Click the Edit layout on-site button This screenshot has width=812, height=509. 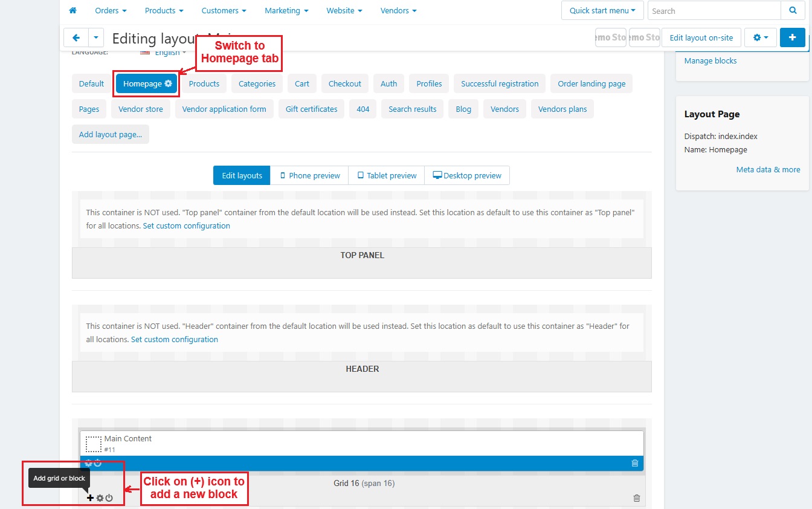click(701, 37)
